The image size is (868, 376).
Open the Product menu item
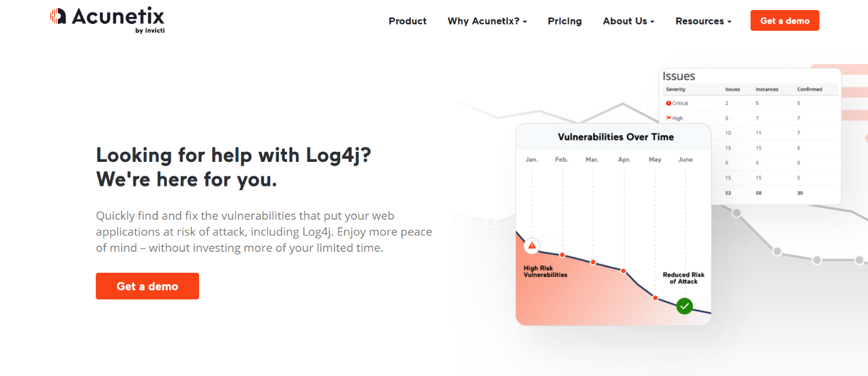tap(408, 21)
